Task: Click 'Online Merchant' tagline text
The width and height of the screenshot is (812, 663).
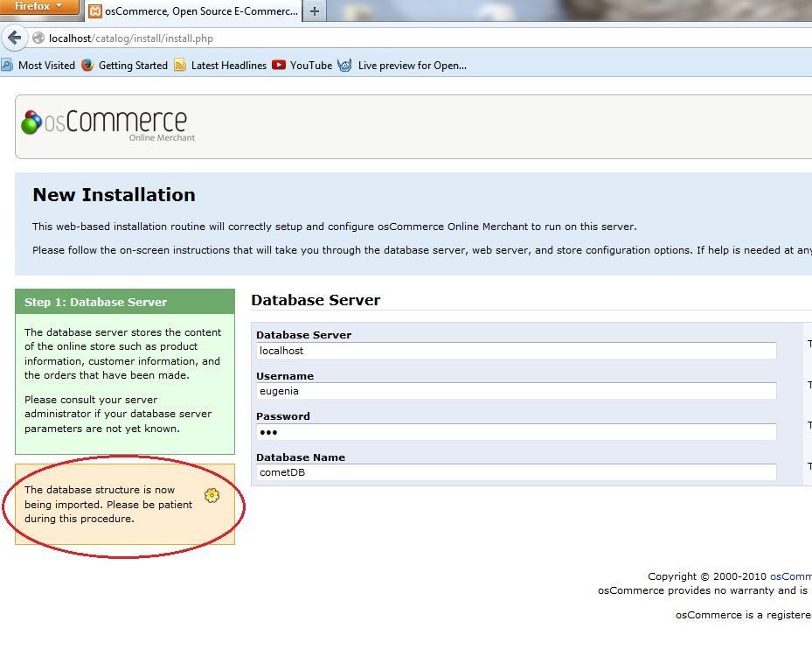Action: point(162,138)
